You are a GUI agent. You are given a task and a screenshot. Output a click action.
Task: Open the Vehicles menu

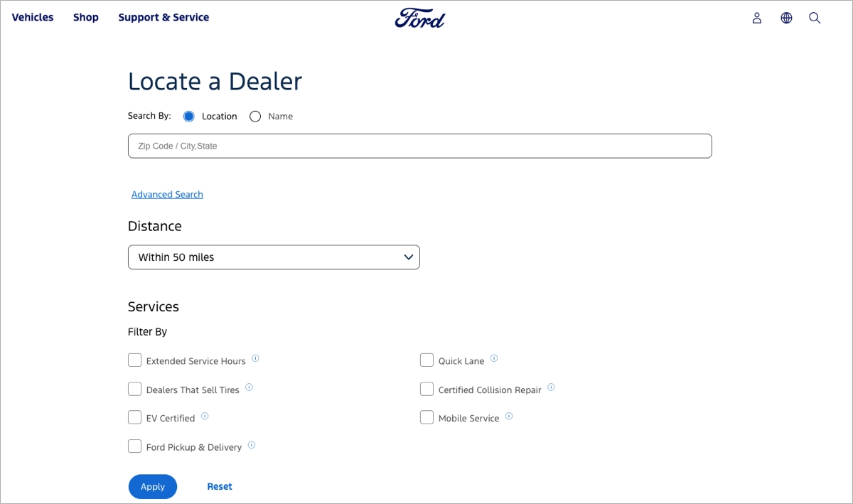pos(33,17)
